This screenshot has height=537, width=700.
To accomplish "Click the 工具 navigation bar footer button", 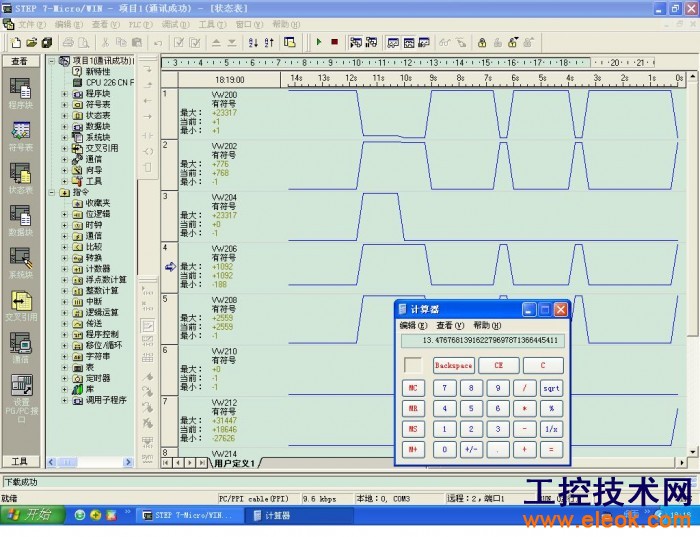I will (21, 461).
